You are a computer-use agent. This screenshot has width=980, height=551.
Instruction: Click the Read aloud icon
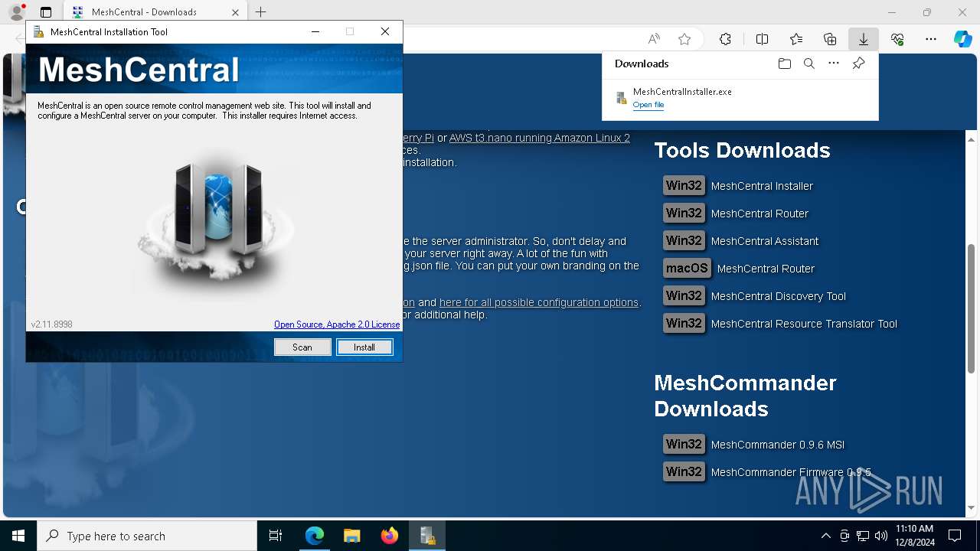(654, 39)
